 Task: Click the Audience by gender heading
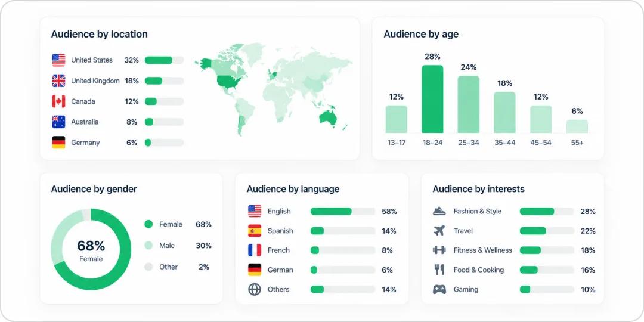pos(94,189)
